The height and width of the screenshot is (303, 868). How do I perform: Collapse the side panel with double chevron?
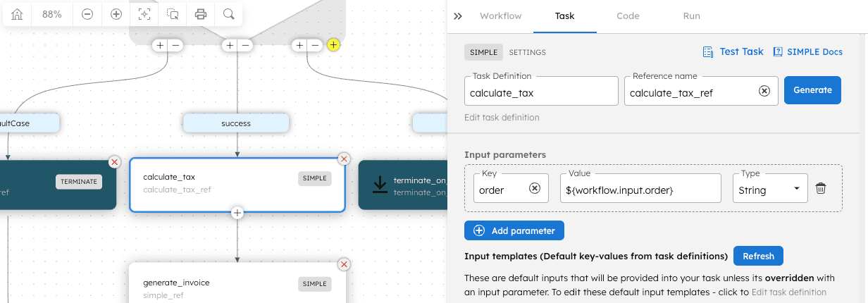point(458,16)
